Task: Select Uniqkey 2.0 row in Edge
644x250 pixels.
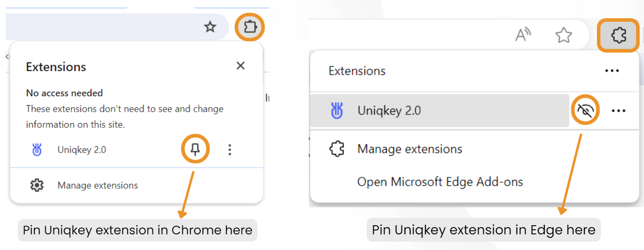Action: (440, 111)
